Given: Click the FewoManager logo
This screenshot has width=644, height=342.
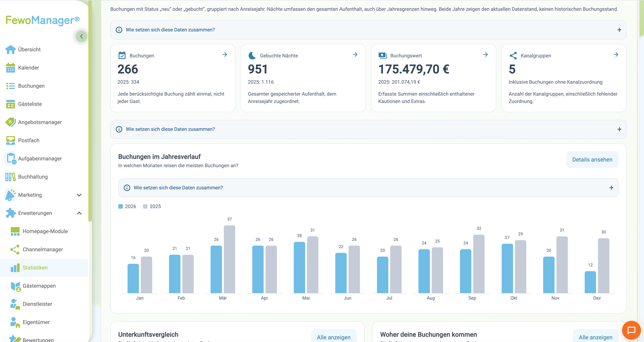Looking at the screenshot, I should pyautogui.click(x=42, y=20).
